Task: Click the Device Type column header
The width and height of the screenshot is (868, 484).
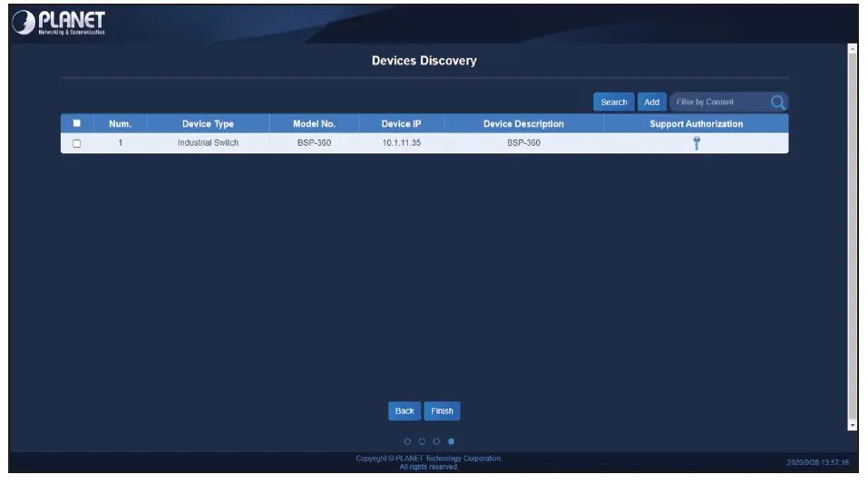Action: 208,123
